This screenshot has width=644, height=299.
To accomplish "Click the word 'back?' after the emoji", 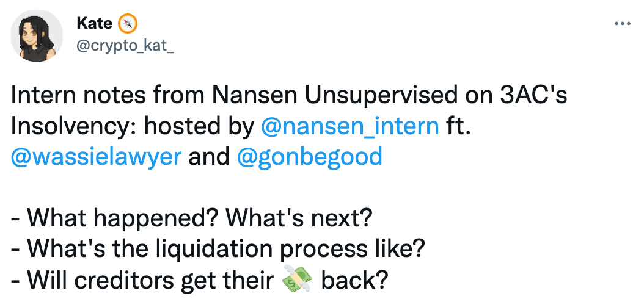I will pos(354,281).
